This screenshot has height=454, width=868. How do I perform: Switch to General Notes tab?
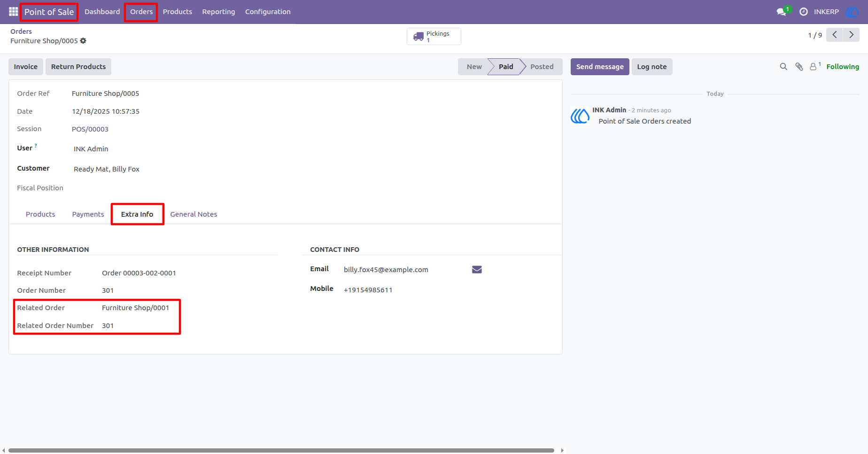point(194,214)
